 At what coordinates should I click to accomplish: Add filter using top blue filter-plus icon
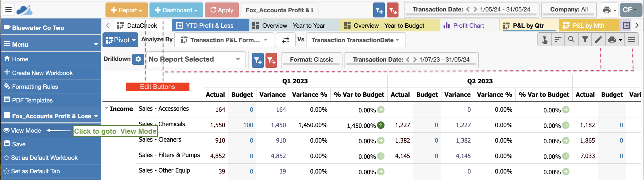tap(379, 10)
